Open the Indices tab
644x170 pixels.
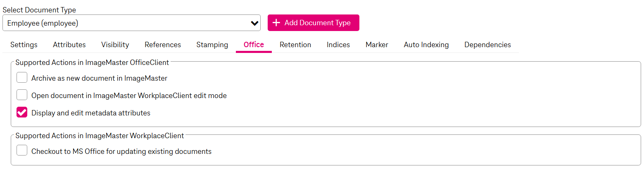[338, 45]
